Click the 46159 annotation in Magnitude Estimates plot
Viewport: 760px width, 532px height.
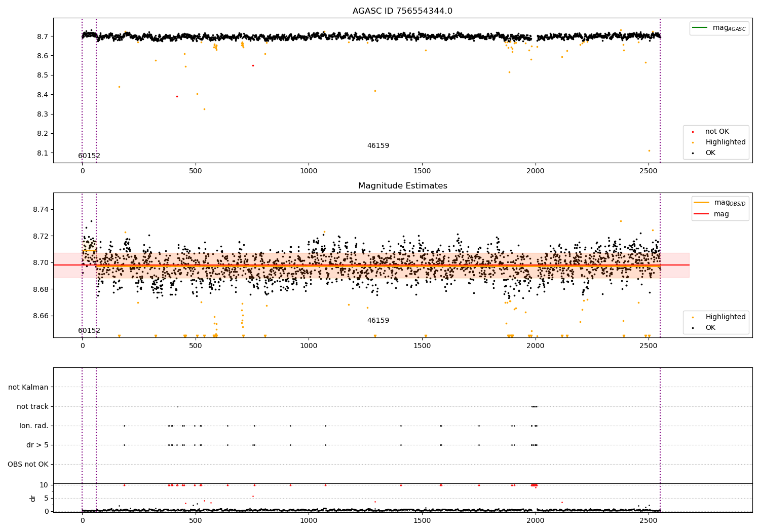tap(378, 321)
